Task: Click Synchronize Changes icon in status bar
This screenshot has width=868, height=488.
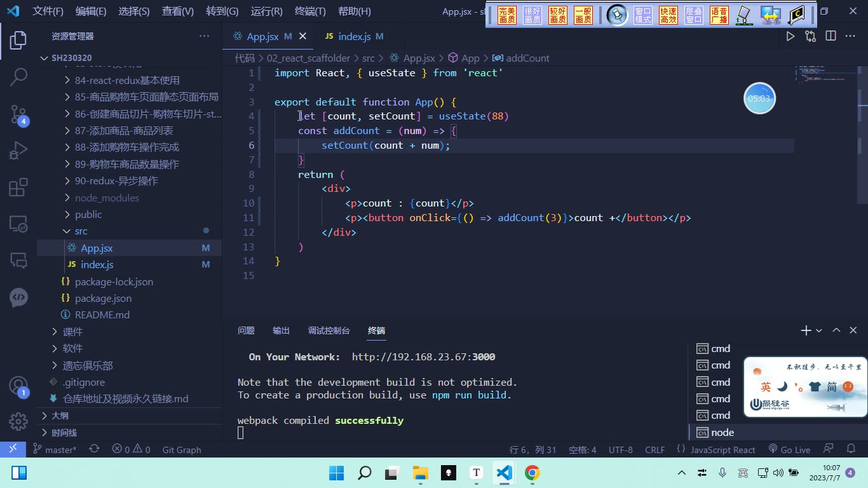Action: [94, 449]
